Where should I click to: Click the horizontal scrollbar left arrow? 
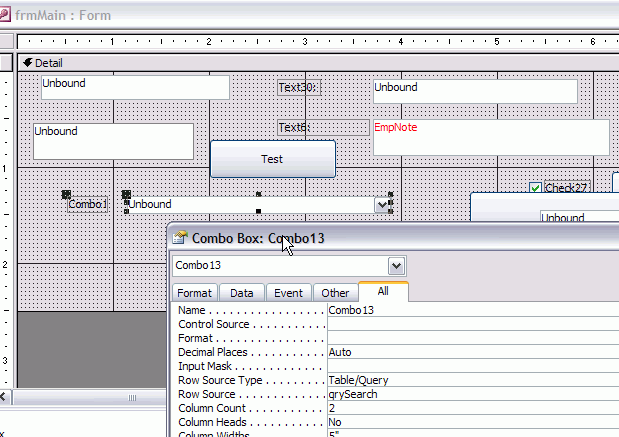point(5,398)
